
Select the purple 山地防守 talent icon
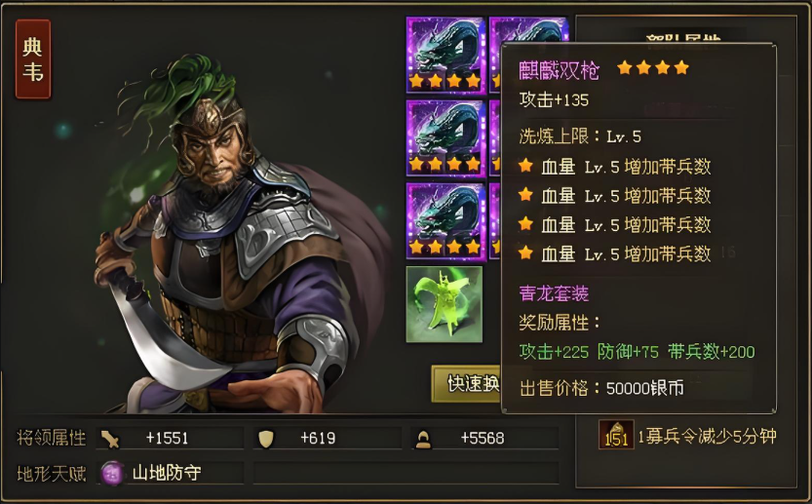point(112,473)
